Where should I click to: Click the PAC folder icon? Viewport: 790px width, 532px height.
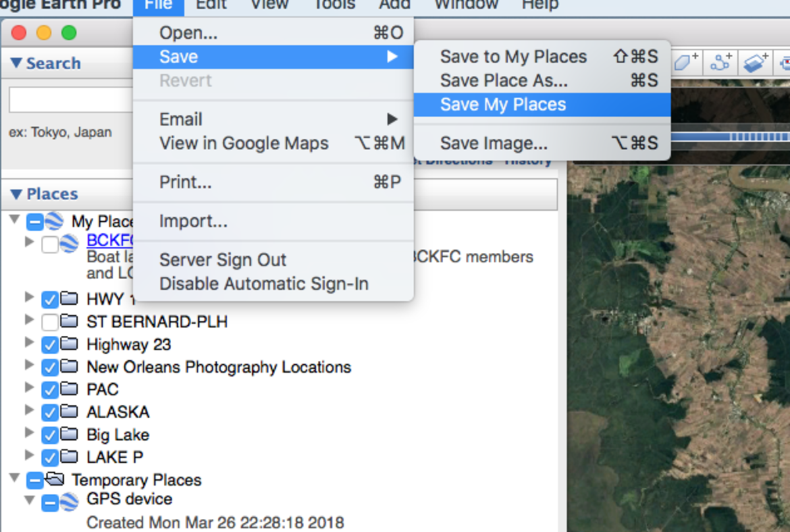click(x=69, y=388)
